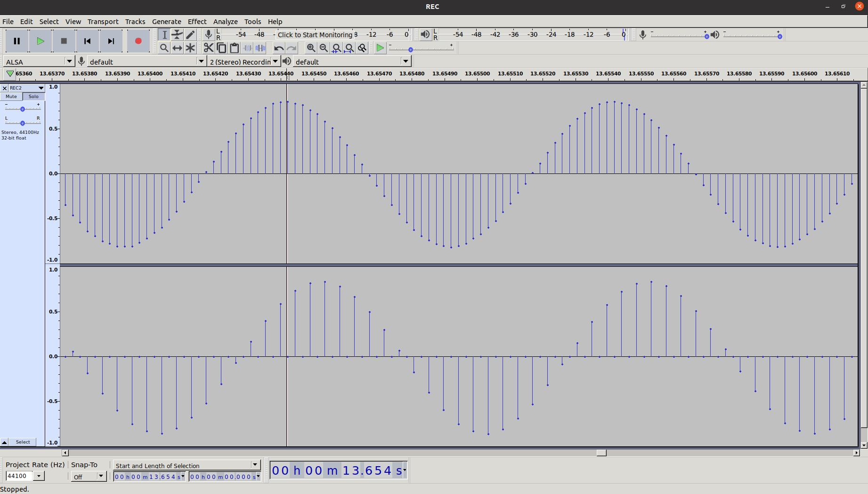The height and width of the screenshot is (494, 868).
Task: Click the Paste clipboard icon
Action: pos(234,48)
